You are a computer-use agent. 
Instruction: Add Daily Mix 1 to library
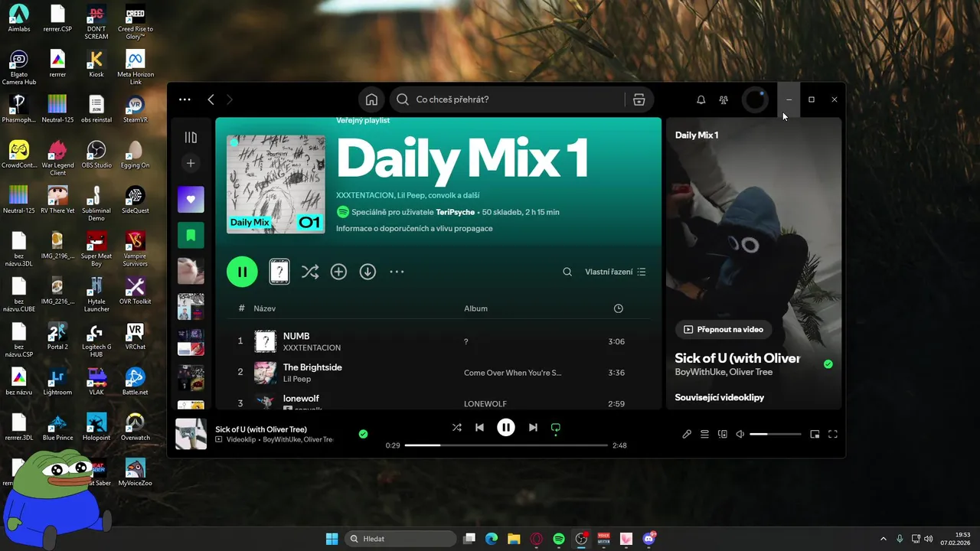338,272
